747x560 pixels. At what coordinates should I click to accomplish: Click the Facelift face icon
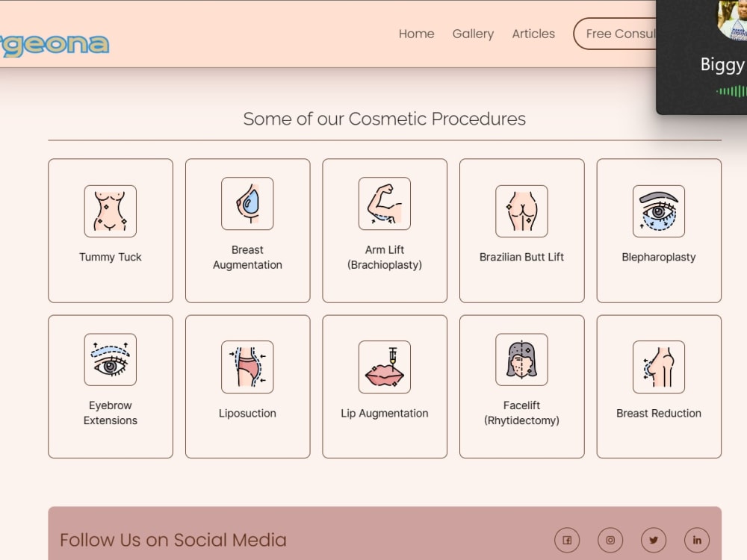521,360
